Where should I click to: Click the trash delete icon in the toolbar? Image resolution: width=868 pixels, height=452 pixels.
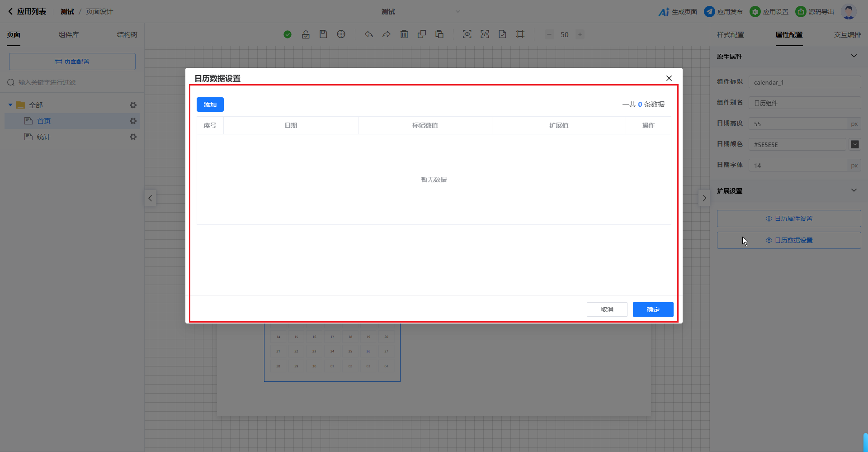[404, 34]
